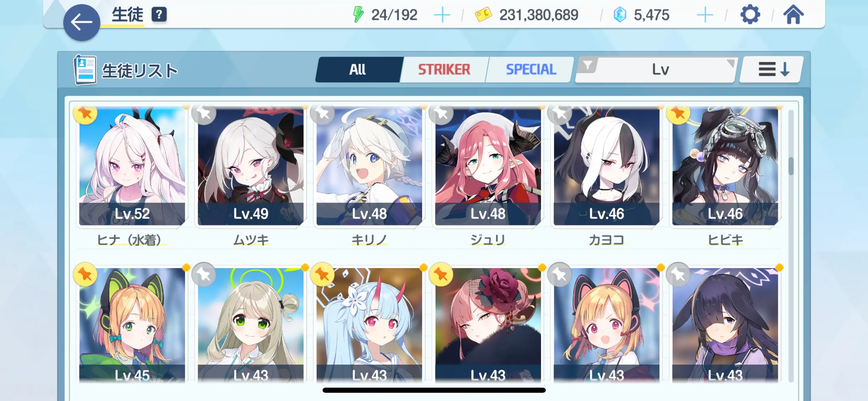
Task: Go back using the arrow button
Action: pyautogui.click(x=82, y=23)
